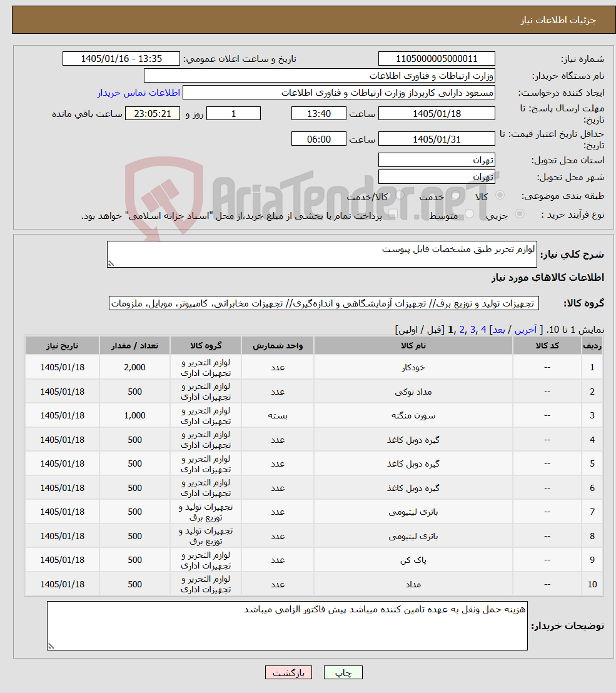The image size is (616, 693).
Task: Click the بعد (next) pagination link
Action: [x=499, y=330]
